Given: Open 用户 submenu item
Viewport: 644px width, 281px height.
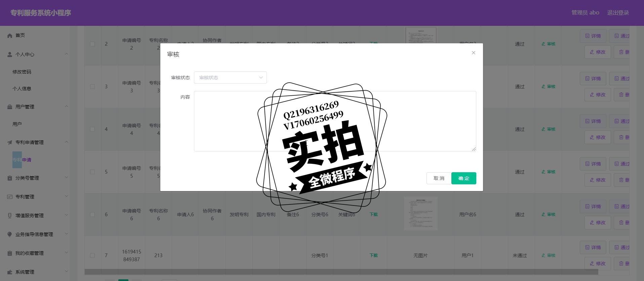Looking at the screenshot, I should coord(17,124).
